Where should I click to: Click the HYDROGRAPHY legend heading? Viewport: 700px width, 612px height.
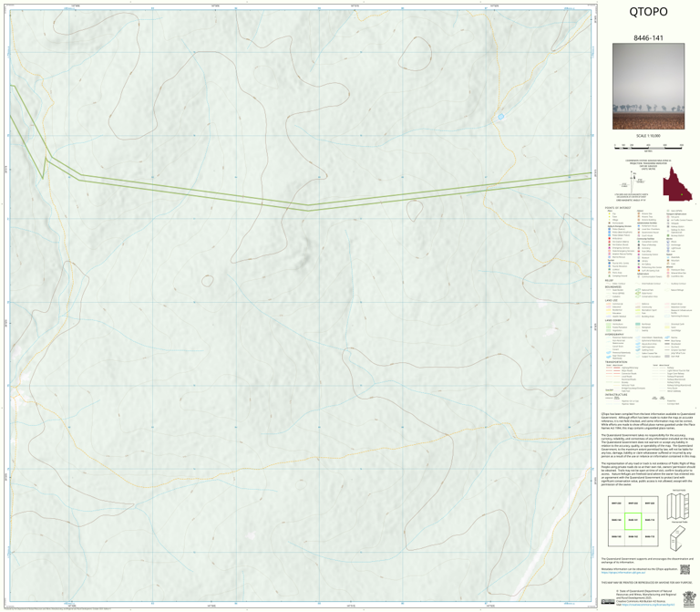click(x=614, y=334)
